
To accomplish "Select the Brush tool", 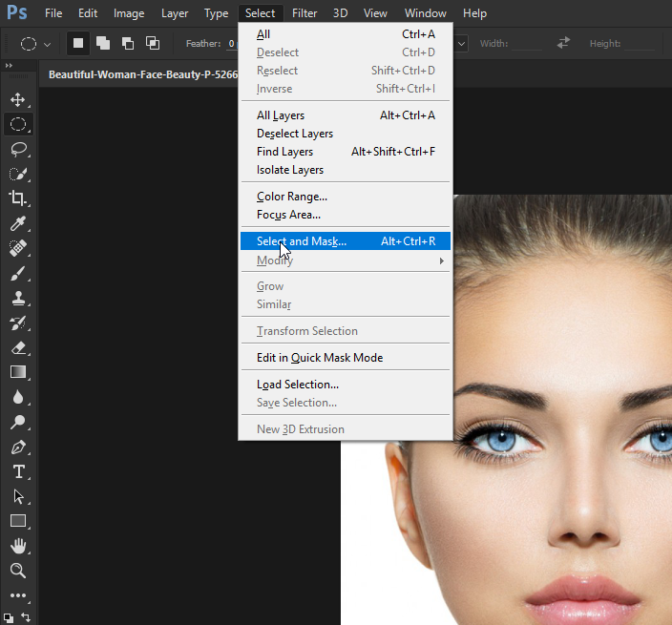I will tap(17, 273).
